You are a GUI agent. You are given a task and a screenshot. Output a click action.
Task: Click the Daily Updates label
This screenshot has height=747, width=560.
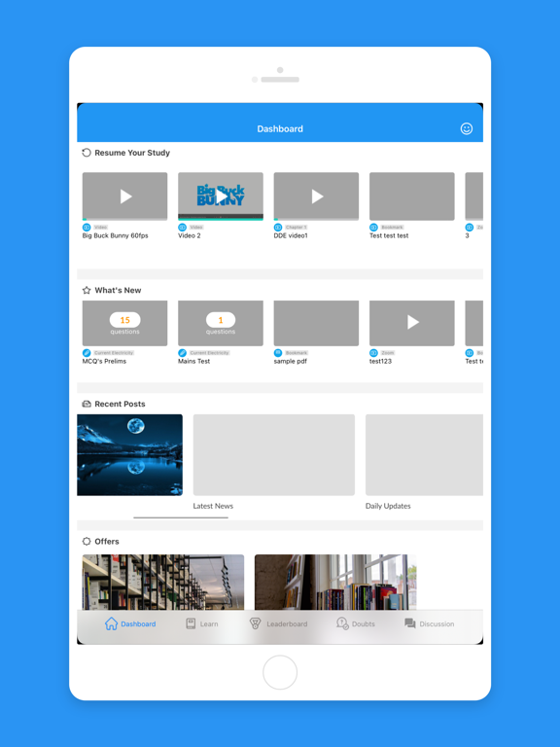point(388,506)
